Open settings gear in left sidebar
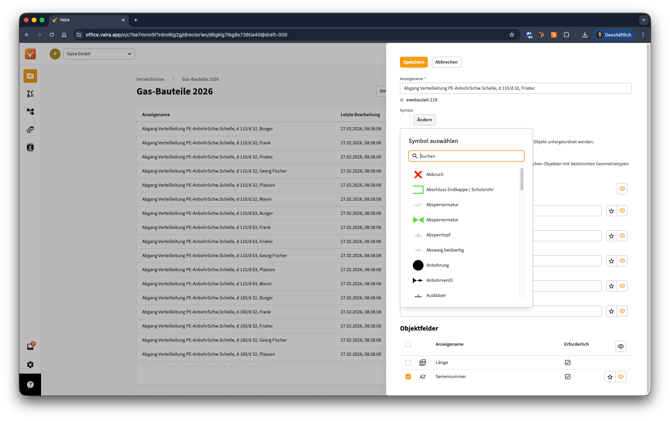 click(x=30, y=365)
